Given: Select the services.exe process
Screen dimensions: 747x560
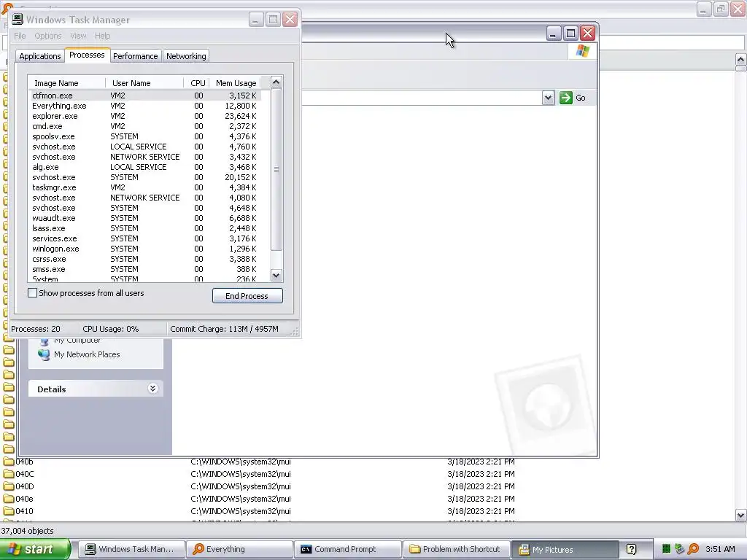Looking at the screenshot, I should coord(145,238).
